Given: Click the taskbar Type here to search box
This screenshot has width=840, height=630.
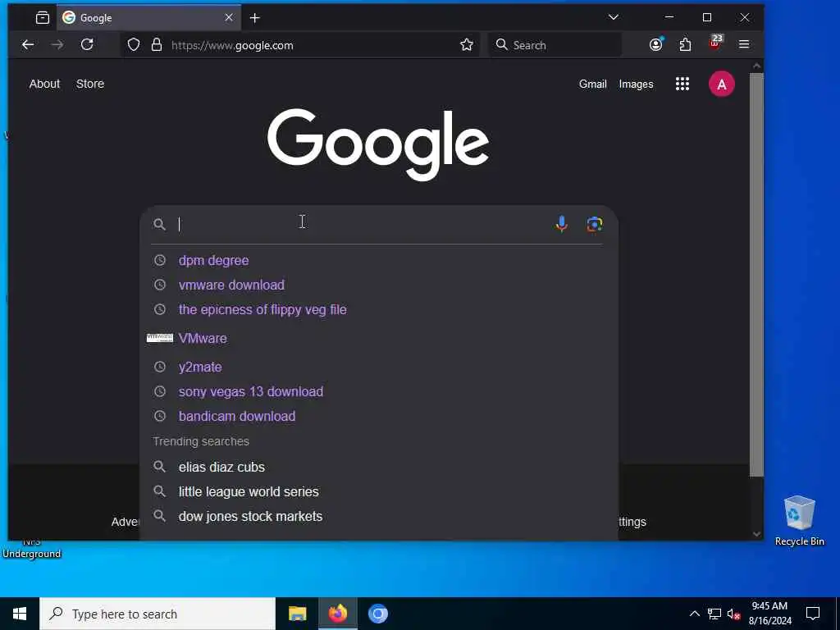Looking at the screenshot, I should tap(157, 614).
